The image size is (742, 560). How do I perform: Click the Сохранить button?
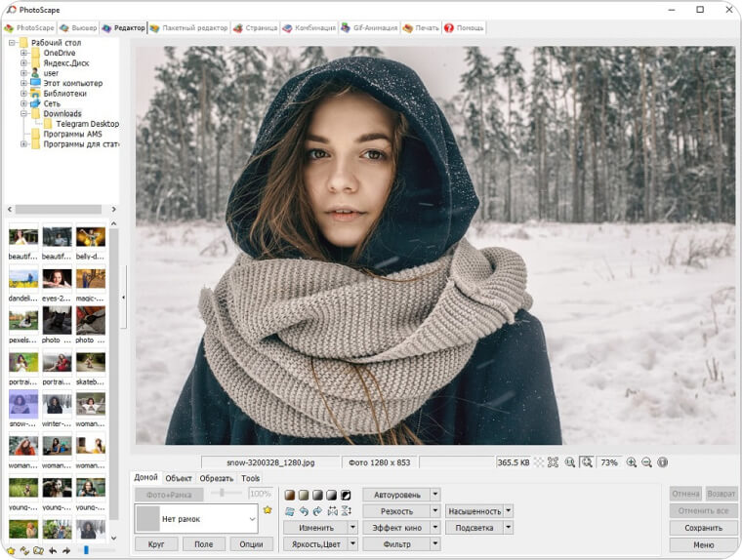click(703, 528)
